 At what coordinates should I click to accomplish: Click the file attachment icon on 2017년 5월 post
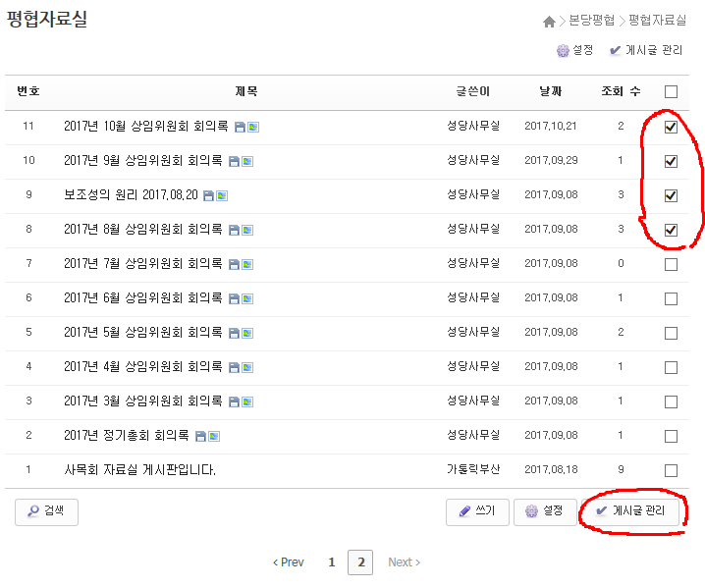click(x=234, y=333)
